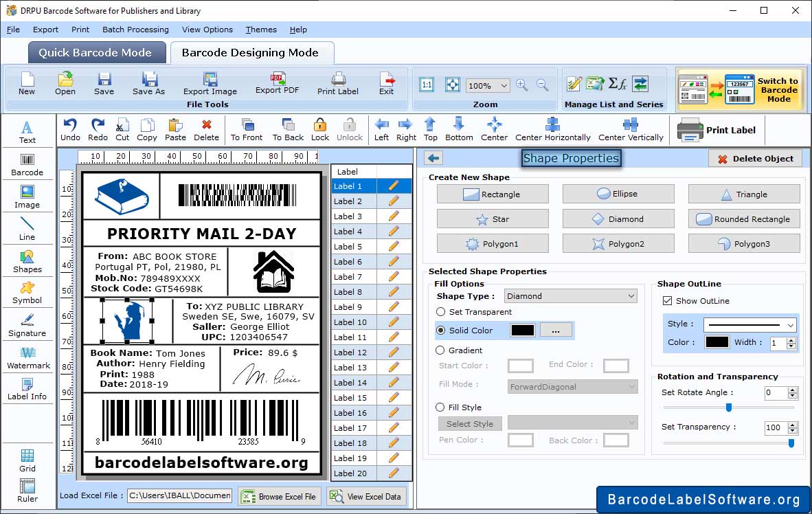This screenshot has height=514, width=812.
Task: Click the outline Color black swatch
Action: coord(717,342)
